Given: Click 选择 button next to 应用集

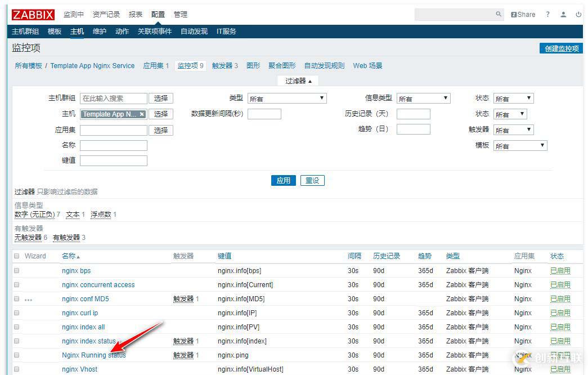Looking at the screenshot, I should [x=161, y=130].
